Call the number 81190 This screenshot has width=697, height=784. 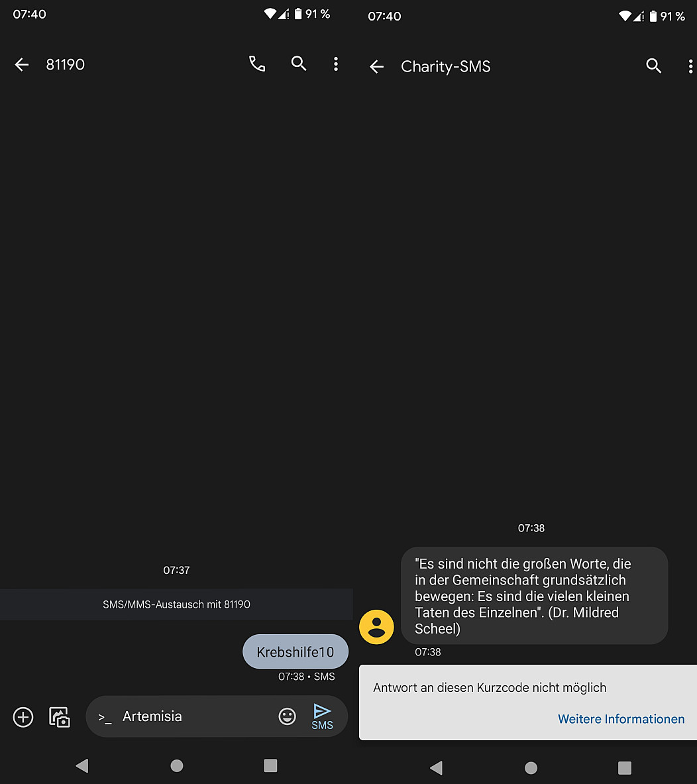coord(257,64)
